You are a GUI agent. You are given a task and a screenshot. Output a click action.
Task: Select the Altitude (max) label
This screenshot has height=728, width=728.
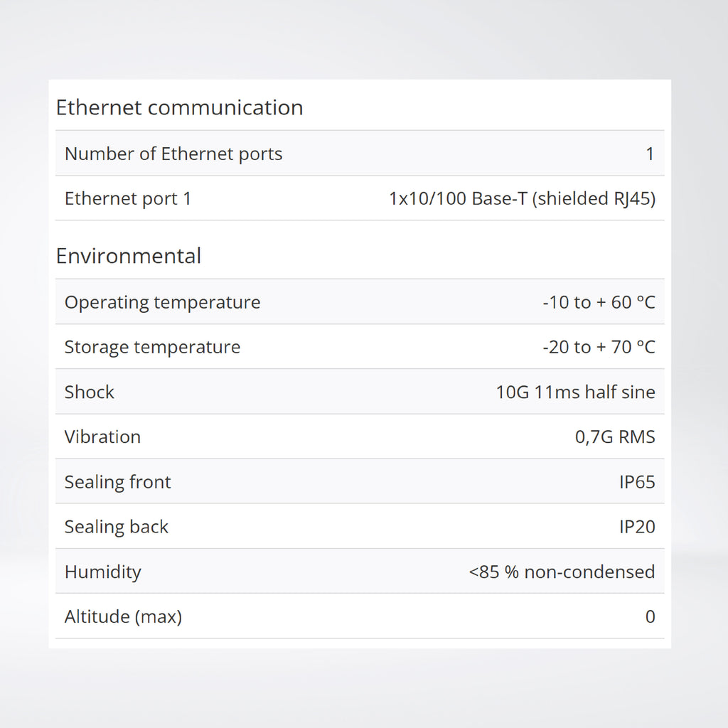pyautogui.click(x=123, y=616)
